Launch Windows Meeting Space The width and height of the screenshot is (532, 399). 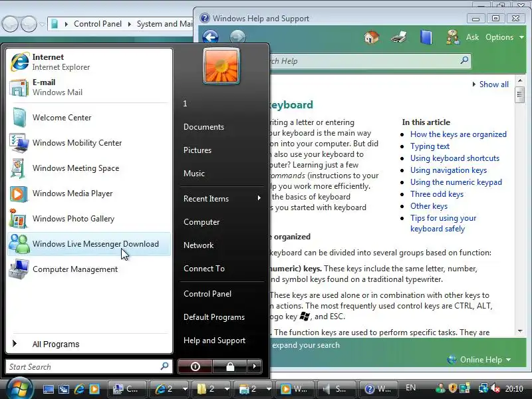point(89,168)
